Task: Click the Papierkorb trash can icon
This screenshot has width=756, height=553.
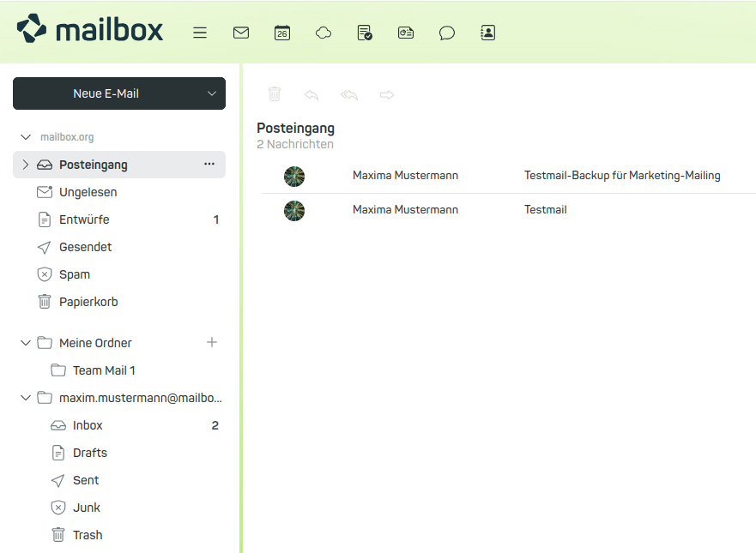Action: point(45,302)
